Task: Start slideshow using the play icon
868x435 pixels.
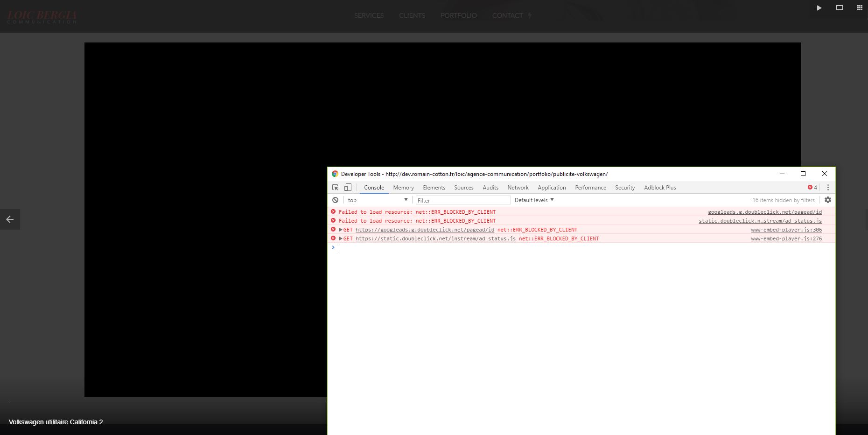Action: pyautogui.click(x=819, y=7)
